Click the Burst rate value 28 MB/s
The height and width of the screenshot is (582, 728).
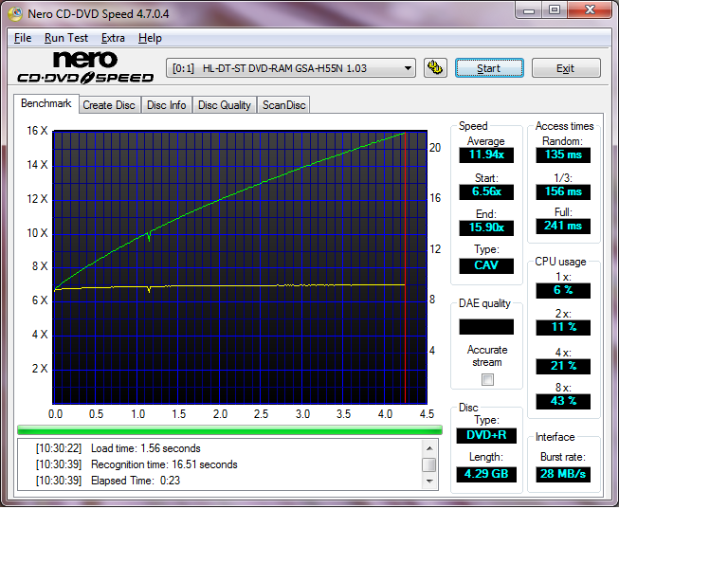[x=563, y=474]
